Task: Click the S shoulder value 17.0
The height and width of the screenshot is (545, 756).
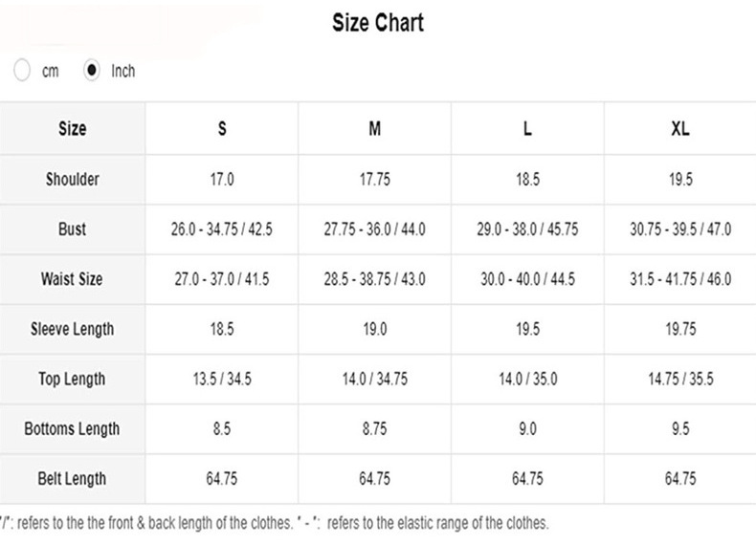Action: [222, 180]
